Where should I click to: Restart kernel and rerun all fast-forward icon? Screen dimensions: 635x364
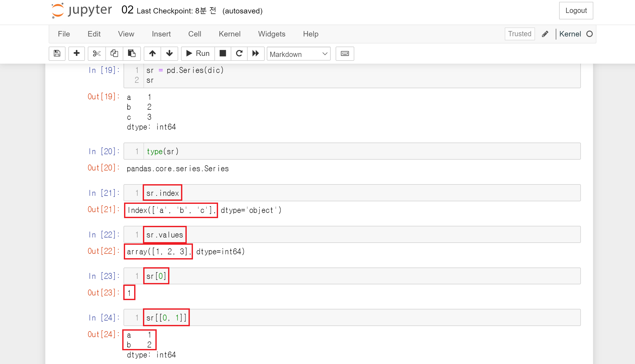tap(256, 54)
